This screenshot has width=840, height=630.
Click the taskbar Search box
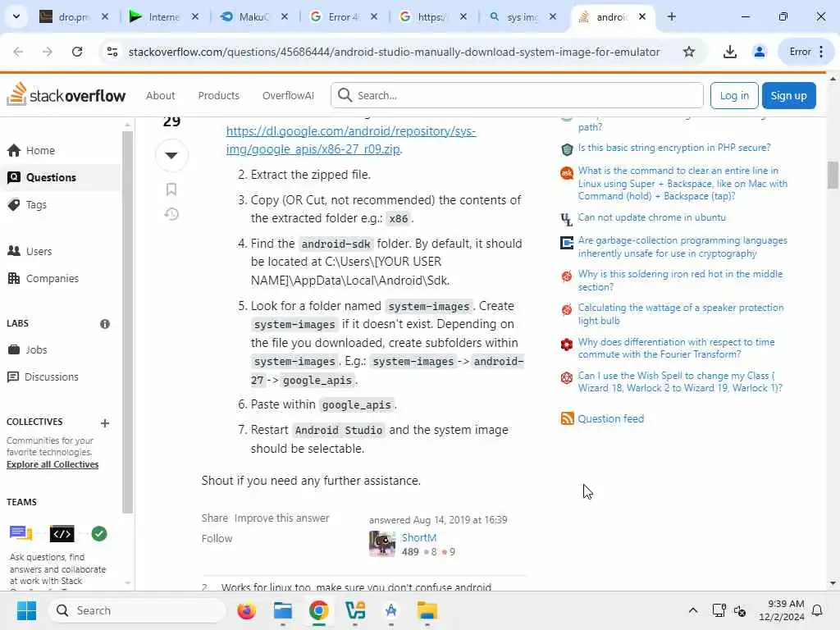point(137,610)
